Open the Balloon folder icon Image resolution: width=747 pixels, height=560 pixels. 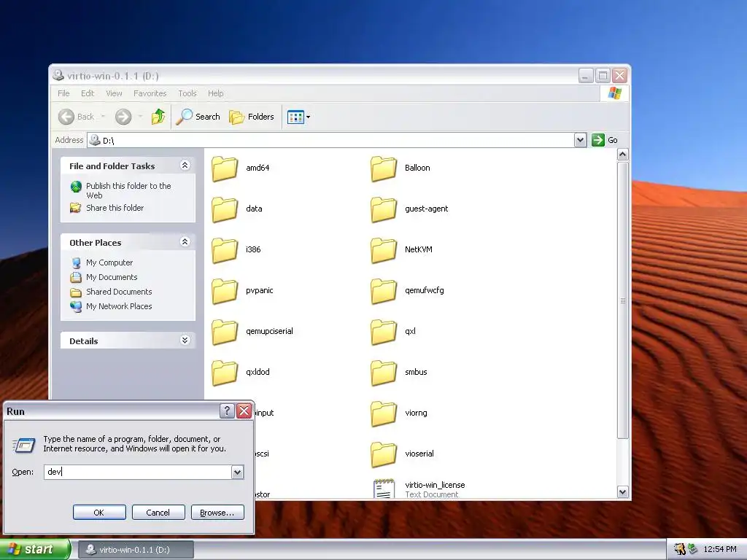tap(384, 168)
